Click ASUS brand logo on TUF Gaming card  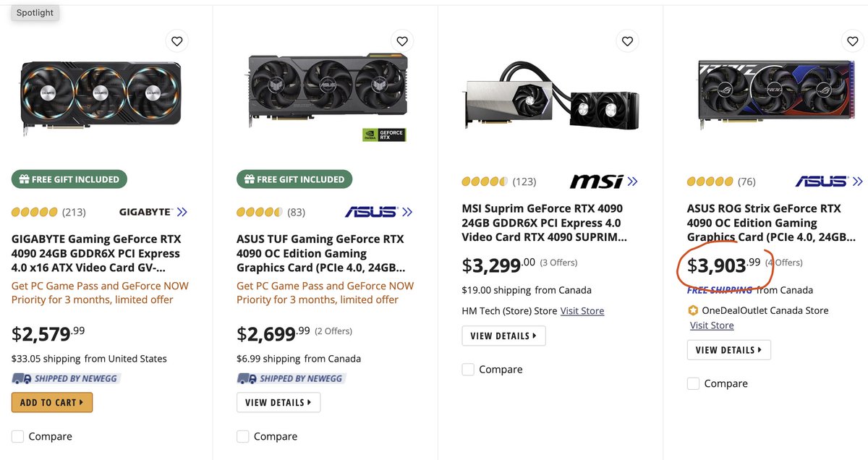point(378,212)
